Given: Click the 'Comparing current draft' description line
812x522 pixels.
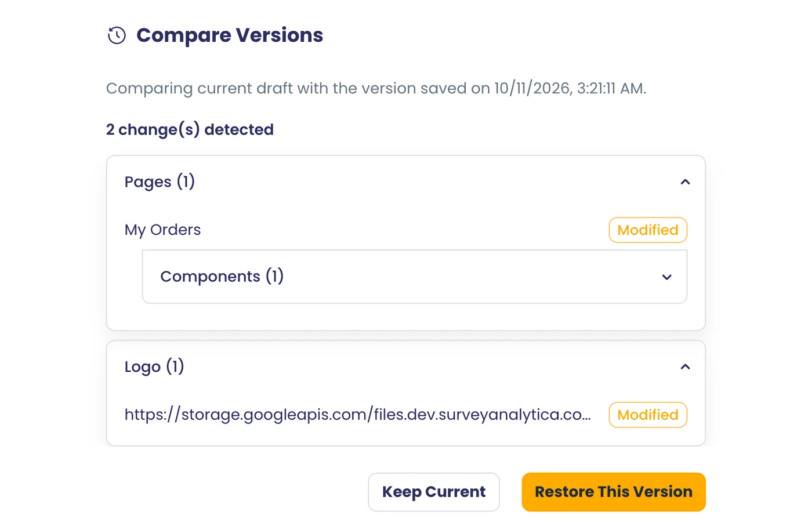Looking at the screenshot, I should [376, 88].
